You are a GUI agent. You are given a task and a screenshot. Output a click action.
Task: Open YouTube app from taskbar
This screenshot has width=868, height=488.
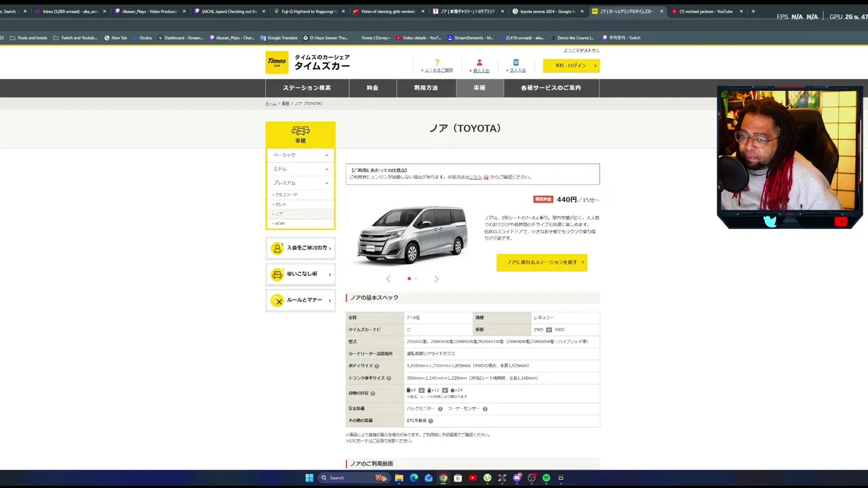point(473,478)
